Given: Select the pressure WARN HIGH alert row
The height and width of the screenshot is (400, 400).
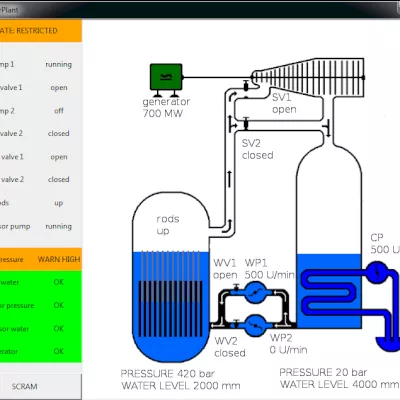Looking at the screenshot, I should pyautogui.click(x=41, y=259).
